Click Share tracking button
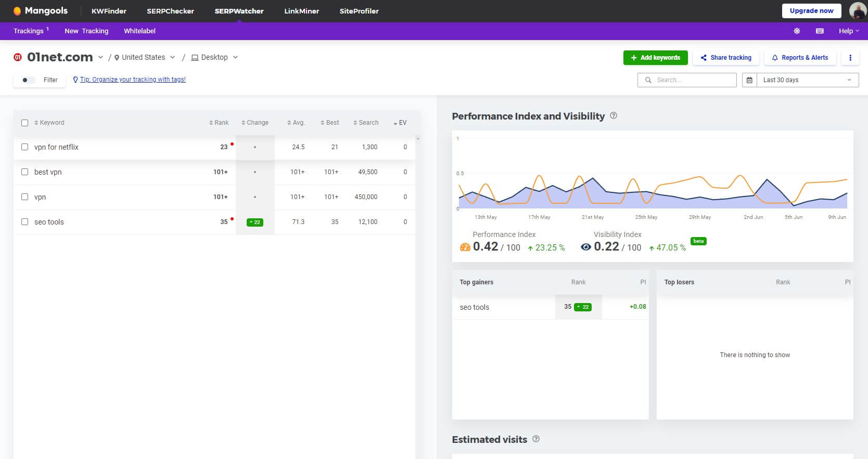The image size is (868, 459). [726, 58]
